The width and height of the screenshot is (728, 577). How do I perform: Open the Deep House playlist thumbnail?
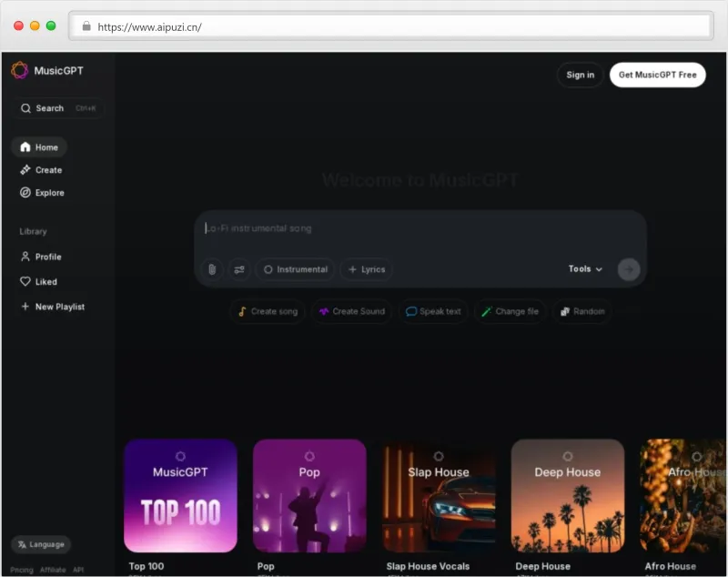pos(568,497)
